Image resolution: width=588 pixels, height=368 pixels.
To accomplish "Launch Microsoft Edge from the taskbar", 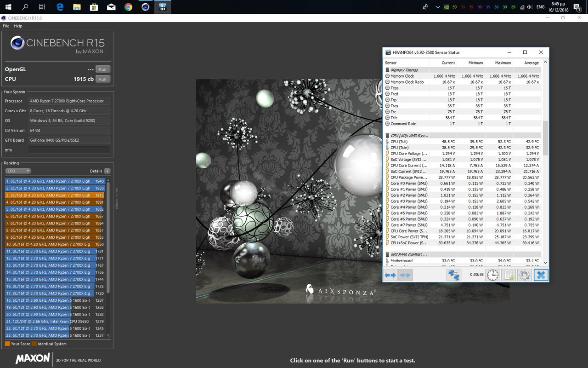I will (60, 7).
